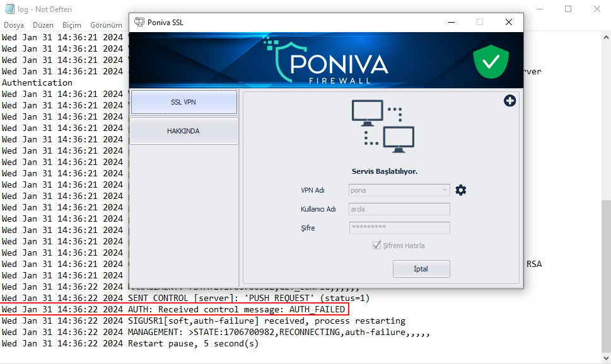Open Biçim menu in Not Defteri

pyautogui.click(x=72, y=25)
